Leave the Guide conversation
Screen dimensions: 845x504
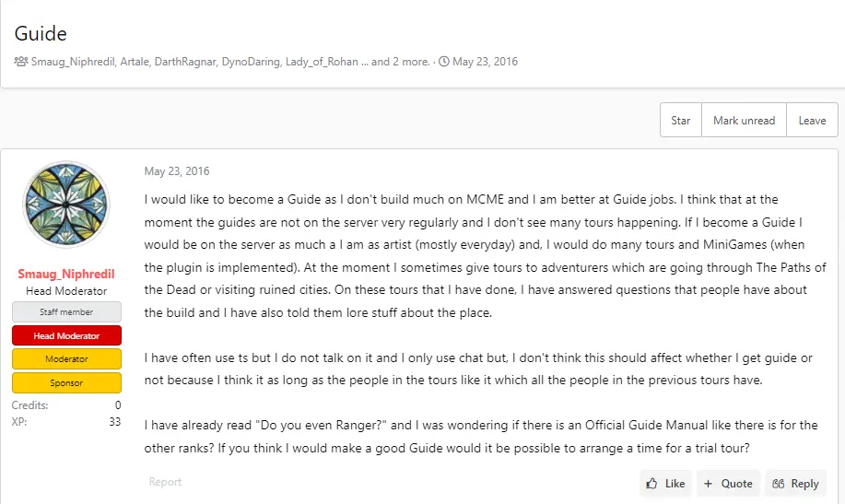[x=812, y=121]
